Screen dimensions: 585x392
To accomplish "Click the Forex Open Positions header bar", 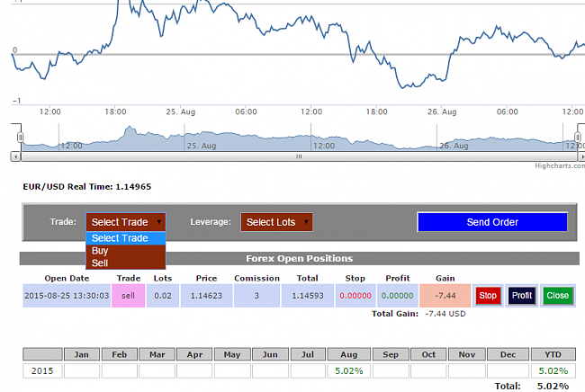I will 299,259.
